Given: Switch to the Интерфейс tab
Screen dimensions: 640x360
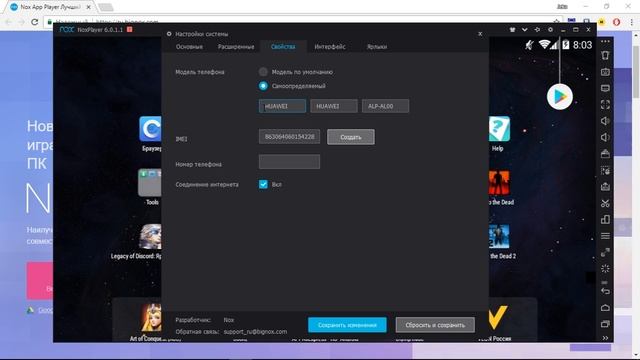Looking at the screenshot, I should pyautogui.click(x=330, y=47).
